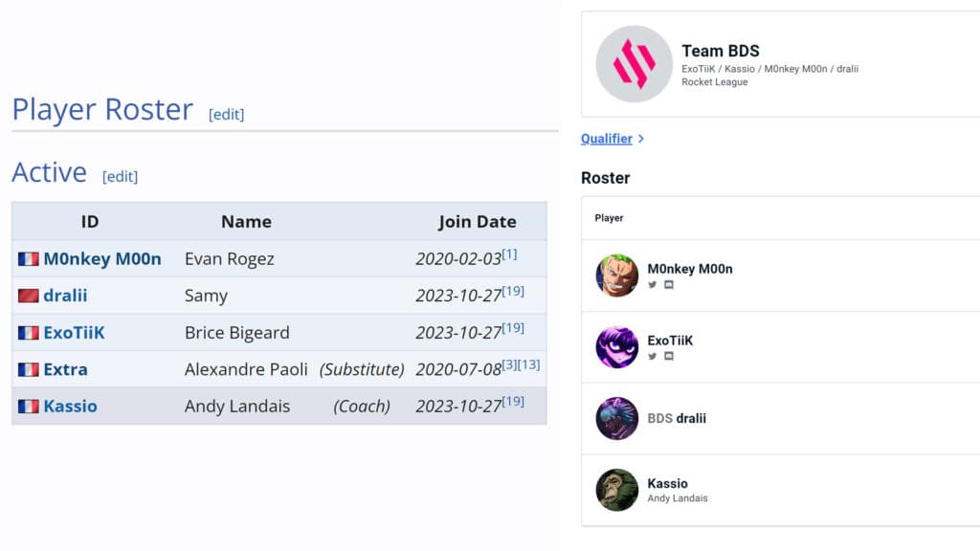
Task: Click the flag icon beside Extra
Action: [x=27, y=368]
